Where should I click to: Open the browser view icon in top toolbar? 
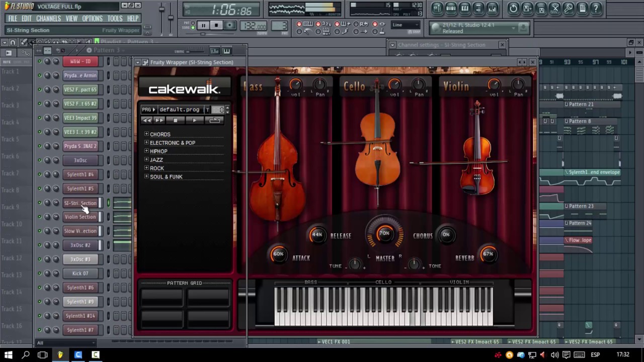478,8
